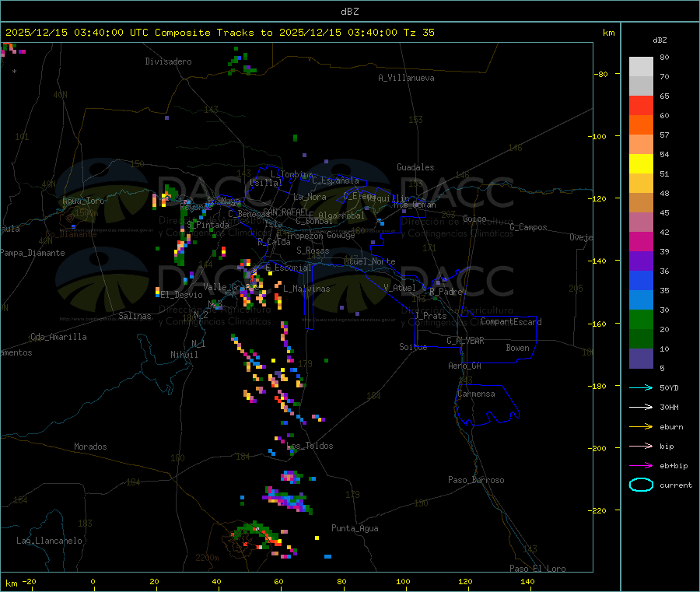700x592 pixels.
Task: Click the cyan 50YD track arrow in legend
Action: [641, 387]
